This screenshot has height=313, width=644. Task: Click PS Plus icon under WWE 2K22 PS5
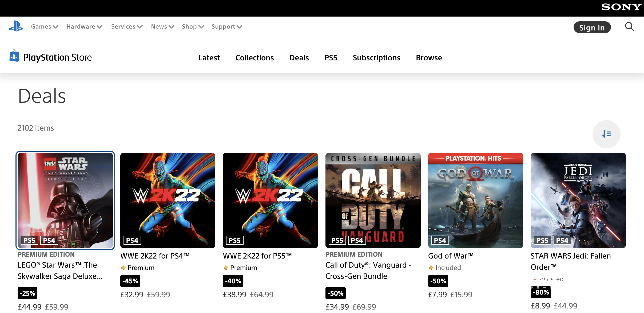[x=226, y=268]
